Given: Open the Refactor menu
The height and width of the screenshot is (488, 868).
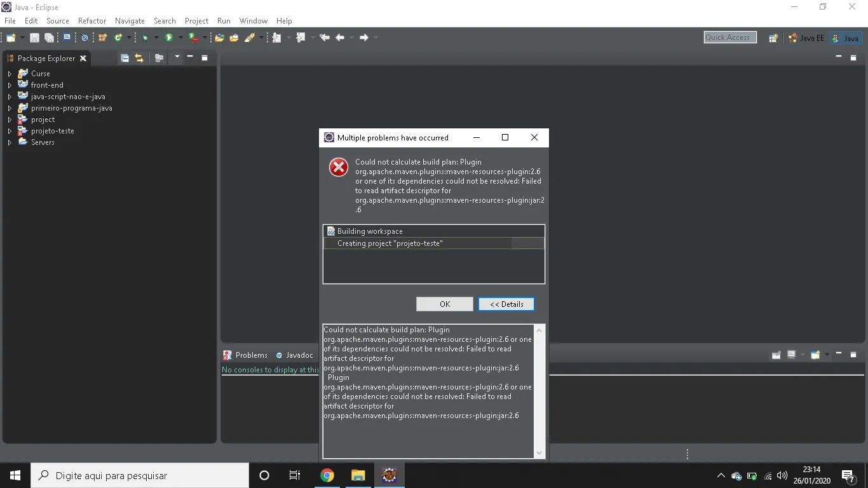Looking at the screenshot, I should [92, 21].
